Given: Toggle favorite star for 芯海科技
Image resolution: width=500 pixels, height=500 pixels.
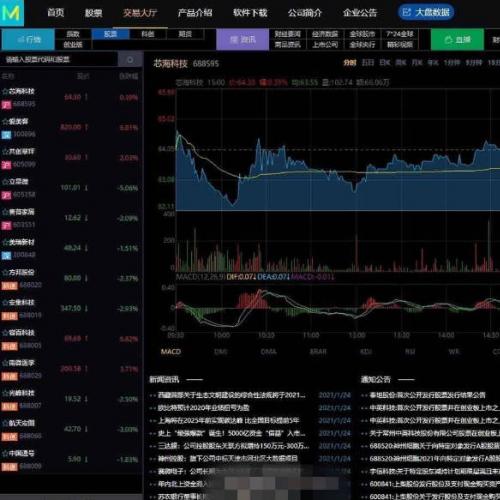Looking at the screenshot, I should (5, 91).
